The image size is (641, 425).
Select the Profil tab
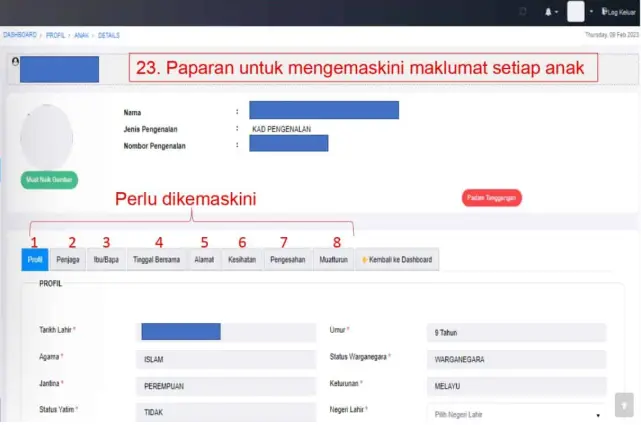click(x=35, y=259)
